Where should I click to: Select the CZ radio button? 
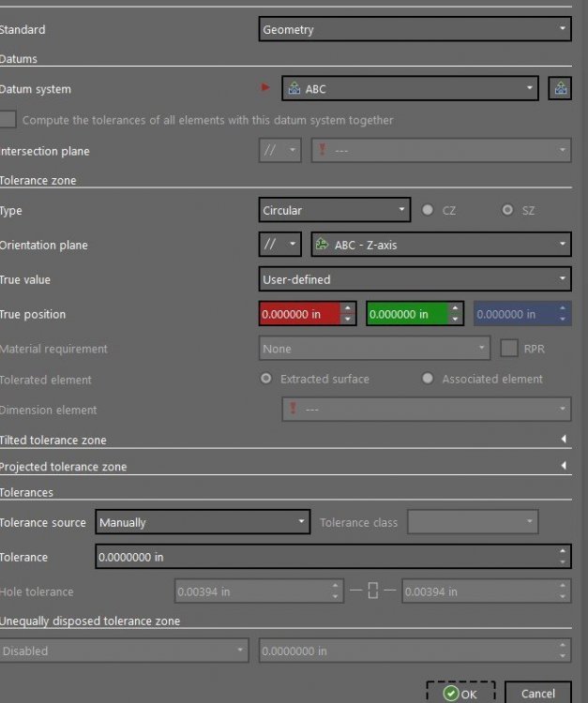428,211
